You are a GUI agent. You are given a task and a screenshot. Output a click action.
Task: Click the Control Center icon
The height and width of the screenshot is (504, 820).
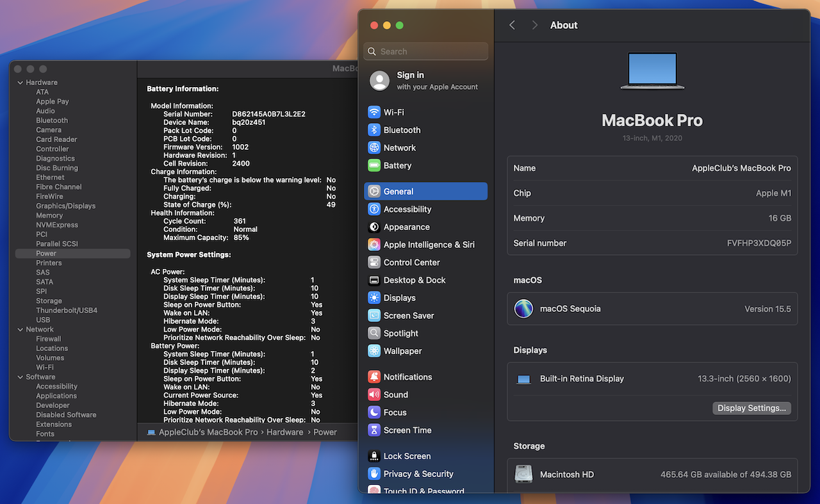point(374,263)
